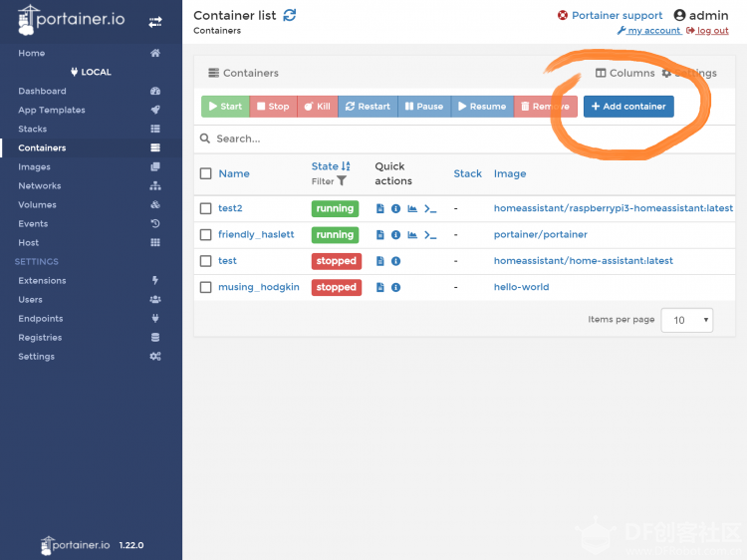The height and width of the screenshot is (560, 747).
Task: Click the Restart button
Action: pos(368,107)
